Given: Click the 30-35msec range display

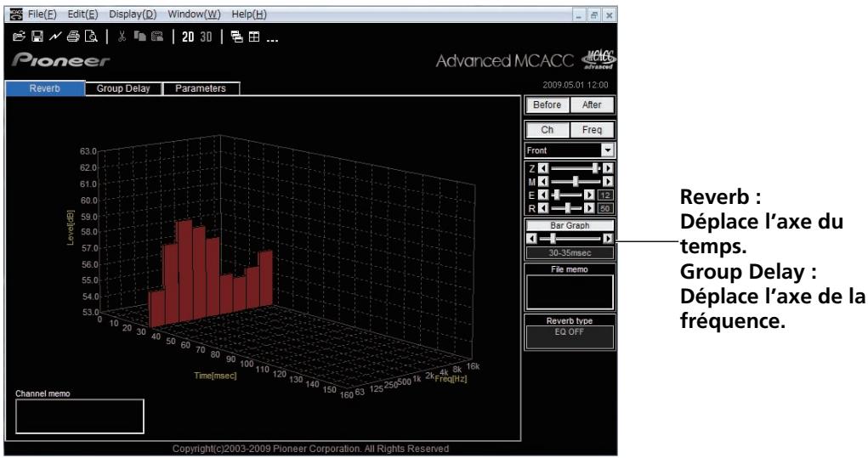Looking at the screenshot, I should click(x=570, y=252).
